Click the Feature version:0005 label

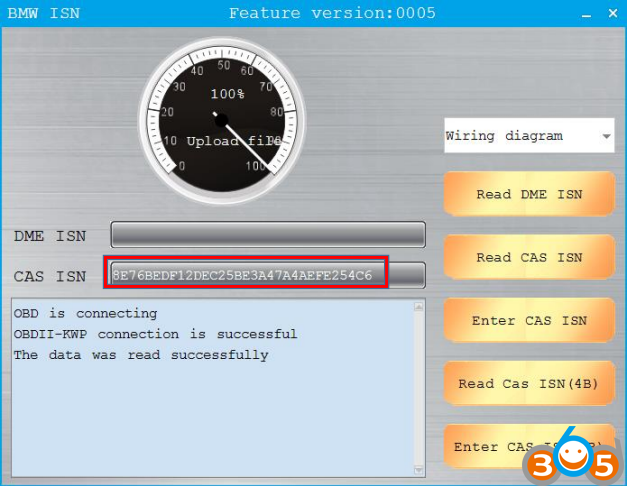click(314, 13)
